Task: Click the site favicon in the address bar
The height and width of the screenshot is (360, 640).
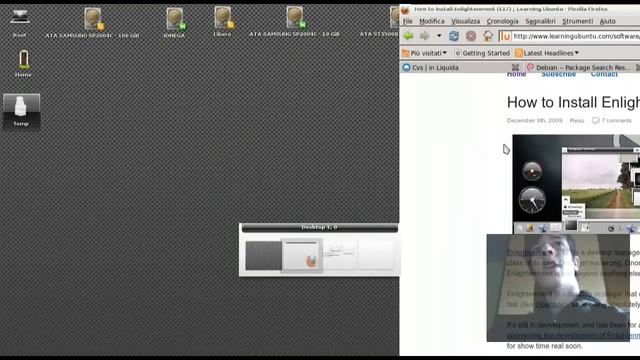Action: tap(505, 37)
